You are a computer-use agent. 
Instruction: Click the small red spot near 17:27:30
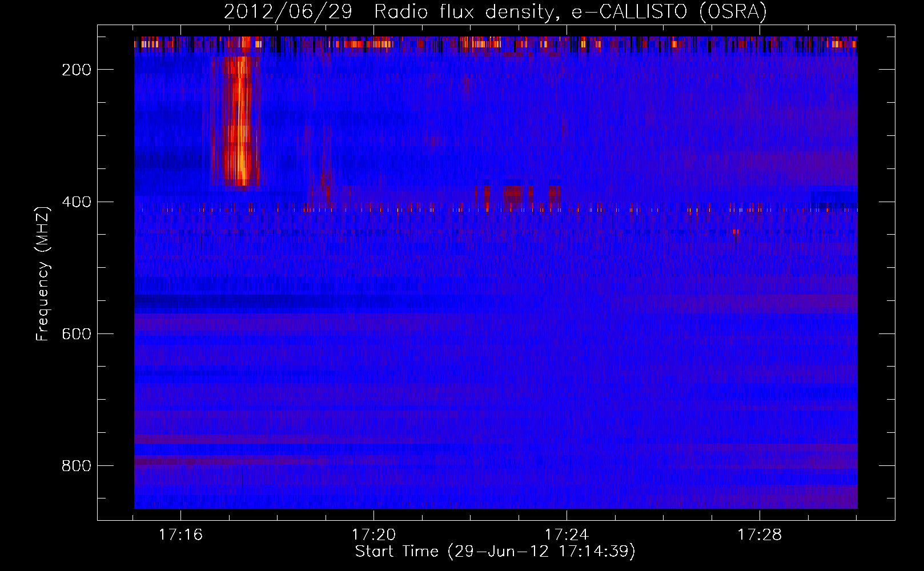(x=736, y=232)
